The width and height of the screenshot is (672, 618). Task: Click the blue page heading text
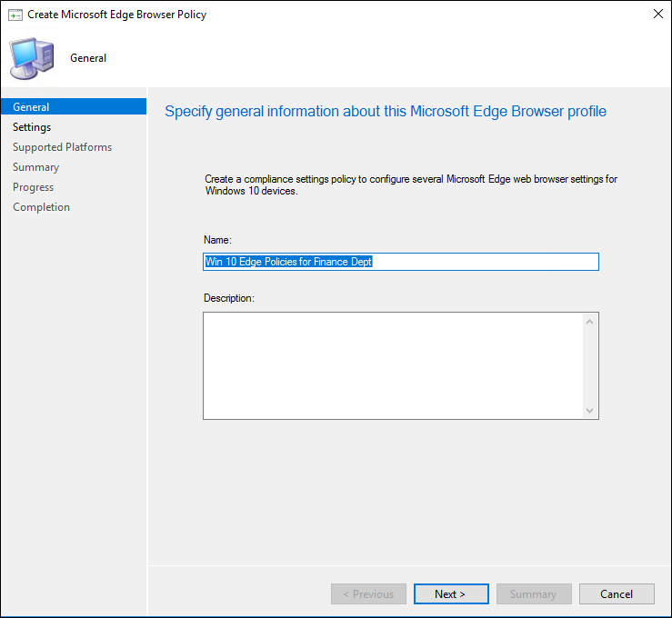coord(385,112)
